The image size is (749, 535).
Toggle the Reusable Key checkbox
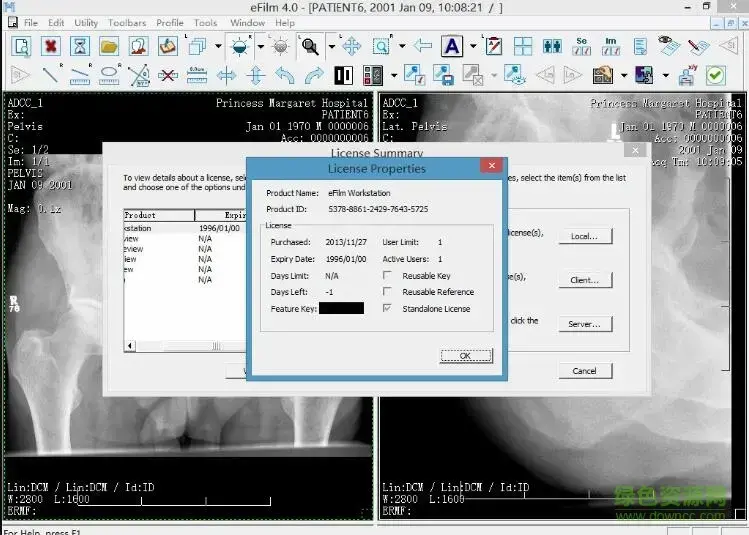coord(387,275)
